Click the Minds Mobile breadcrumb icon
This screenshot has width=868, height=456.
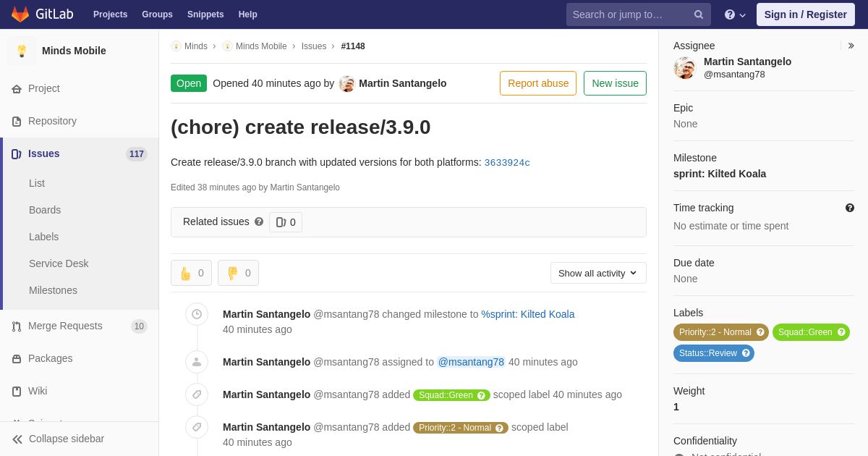[227, 46]
